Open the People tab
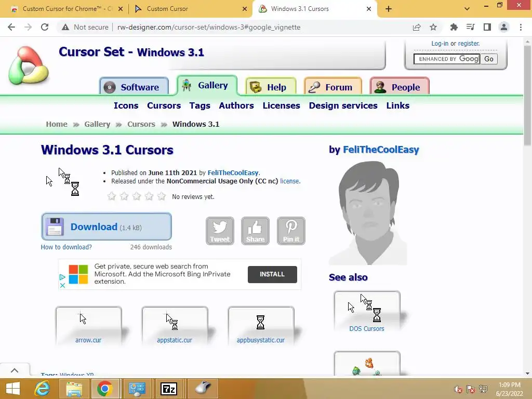The height and width of the screenshot is (399, 532). [400, 87]
